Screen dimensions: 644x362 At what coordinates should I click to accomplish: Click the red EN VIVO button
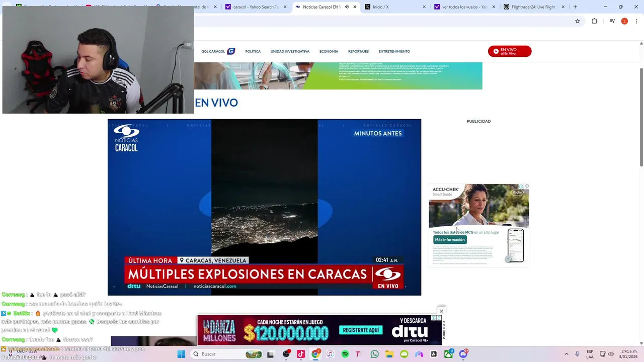pos(509,51)
